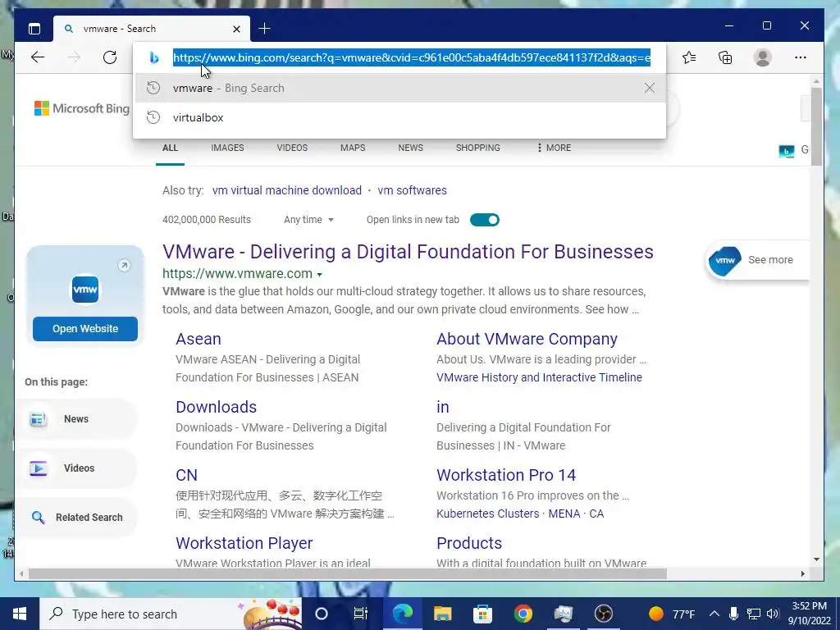Screen dimensions: 840x630
Task: Open a new tab with the plus icon
Action: pos(265,29)
